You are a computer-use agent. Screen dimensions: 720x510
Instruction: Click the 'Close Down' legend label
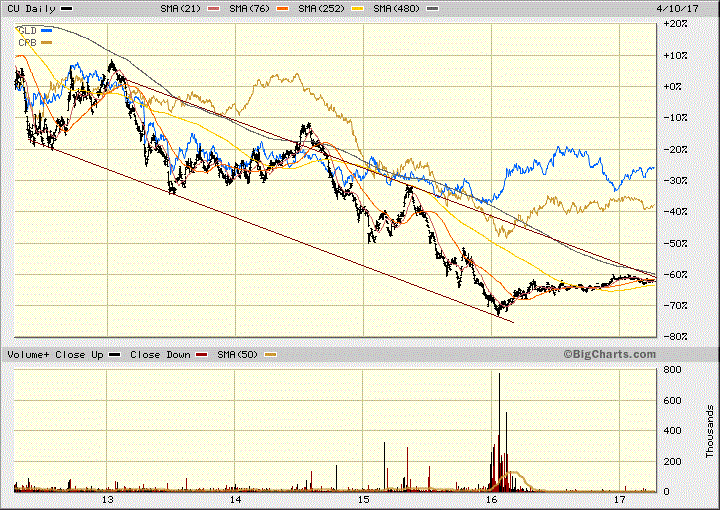point(160,355)
